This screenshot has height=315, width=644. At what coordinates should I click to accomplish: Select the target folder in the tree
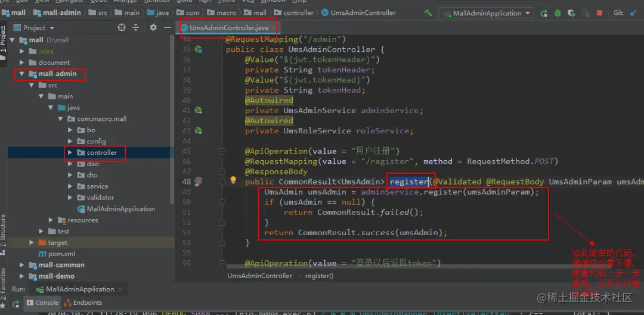coord(53,242)
